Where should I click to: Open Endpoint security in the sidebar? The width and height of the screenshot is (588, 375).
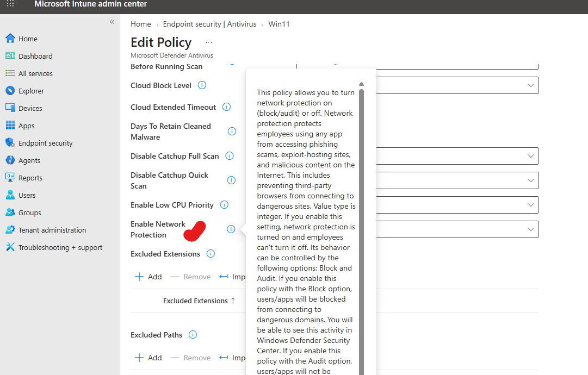click(x=45, y=143)
